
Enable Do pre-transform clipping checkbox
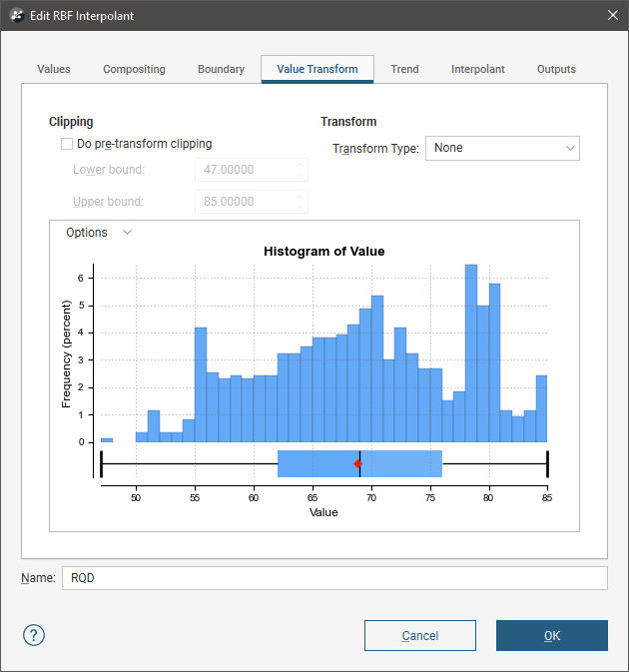pos(68,144)
